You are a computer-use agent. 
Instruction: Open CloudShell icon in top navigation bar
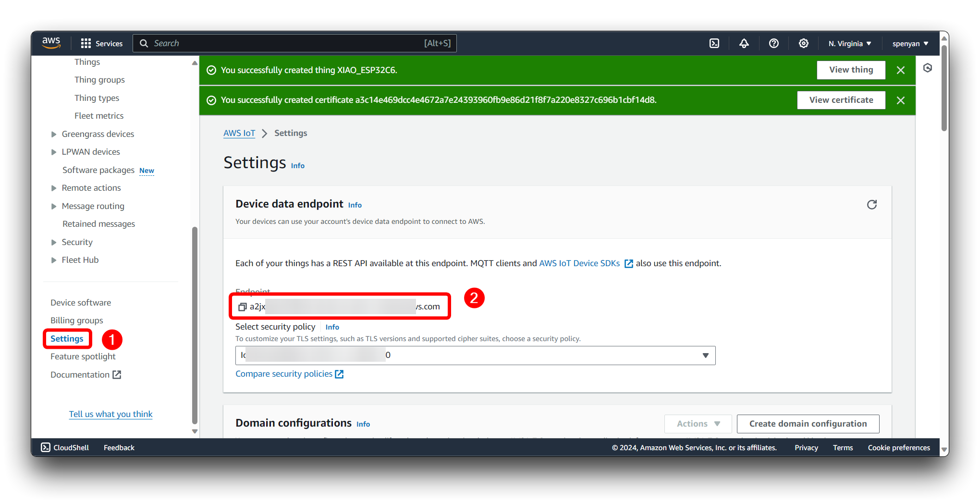pos(714,43)
